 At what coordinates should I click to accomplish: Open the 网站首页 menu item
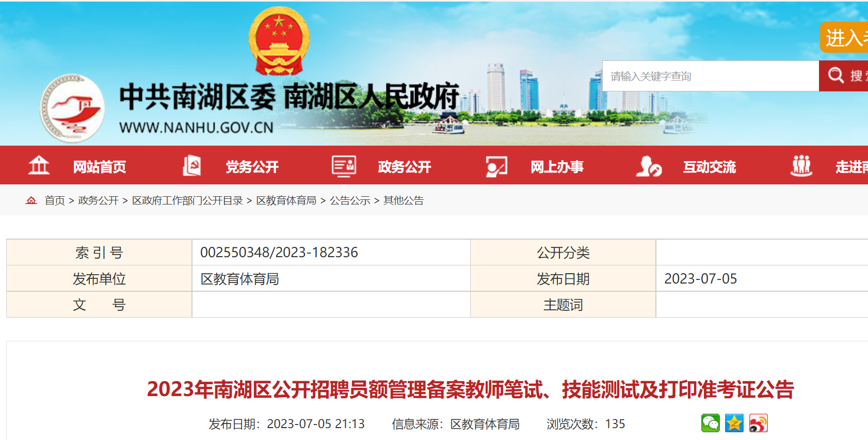coord(100,167)
